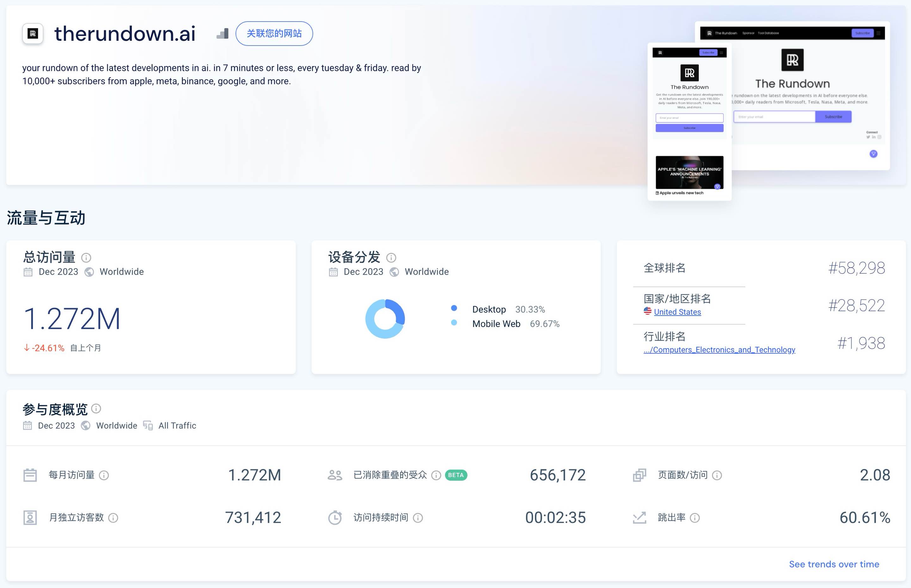The height and width of the screenshot is (588, 911).
Task: Click the green BETA badge
Action: pyautogui.click(x=456, y=475)
